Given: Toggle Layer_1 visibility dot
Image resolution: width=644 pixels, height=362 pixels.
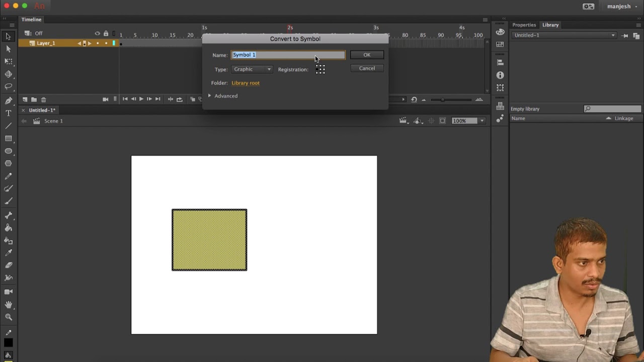Looking at the screenshot, I should point(98,43).
